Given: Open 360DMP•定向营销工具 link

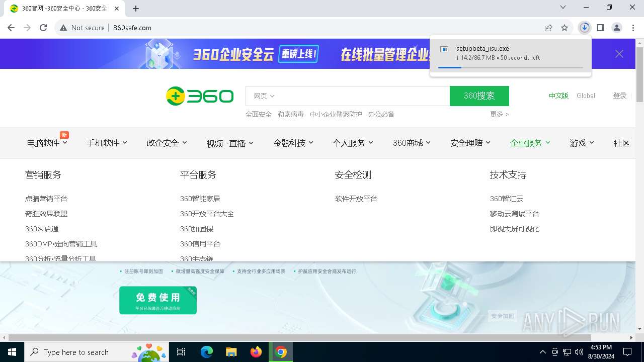Looking at the screenshot, I should point(61,244).
